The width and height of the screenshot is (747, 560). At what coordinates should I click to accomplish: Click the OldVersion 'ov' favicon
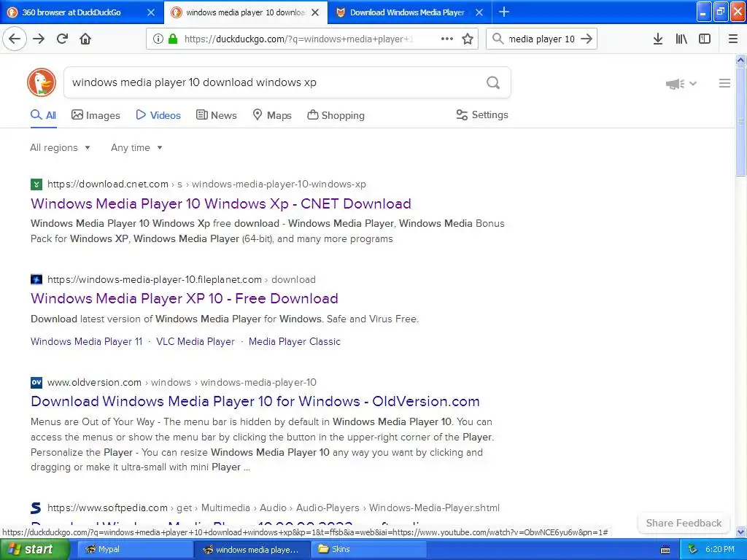coord(36,382)
